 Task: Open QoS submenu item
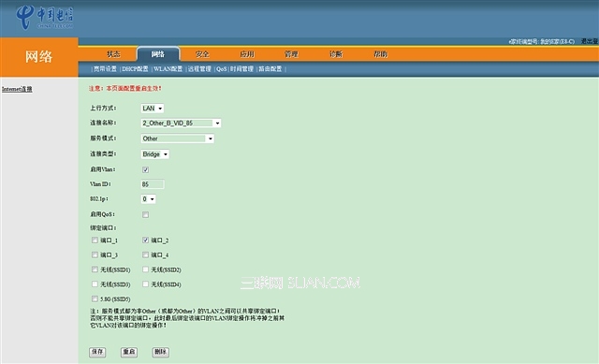coord(222,68)
